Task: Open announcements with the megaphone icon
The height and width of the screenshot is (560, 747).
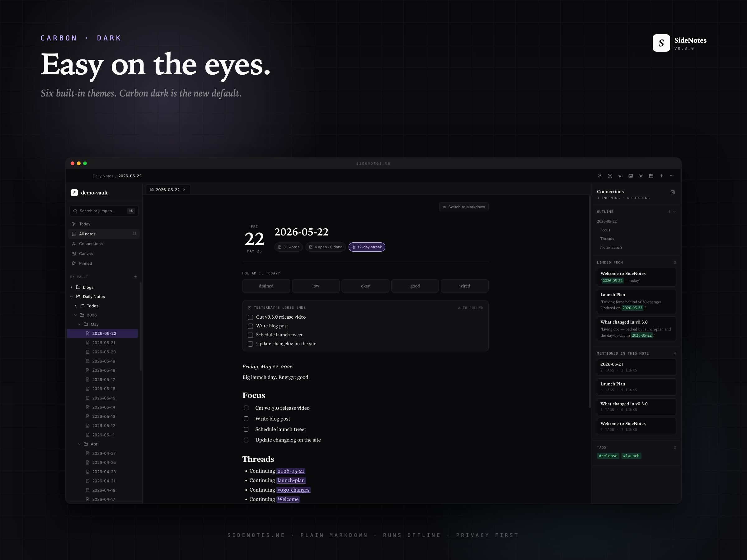Action: [x=620, y=176]
